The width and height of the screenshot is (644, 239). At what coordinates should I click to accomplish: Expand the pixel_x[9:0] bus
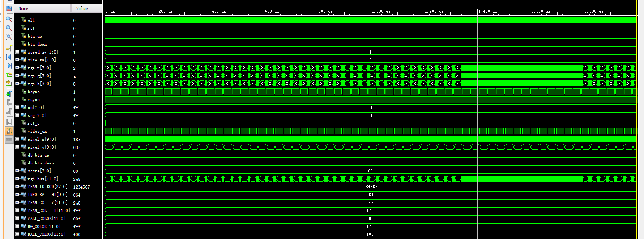[17, 139]
